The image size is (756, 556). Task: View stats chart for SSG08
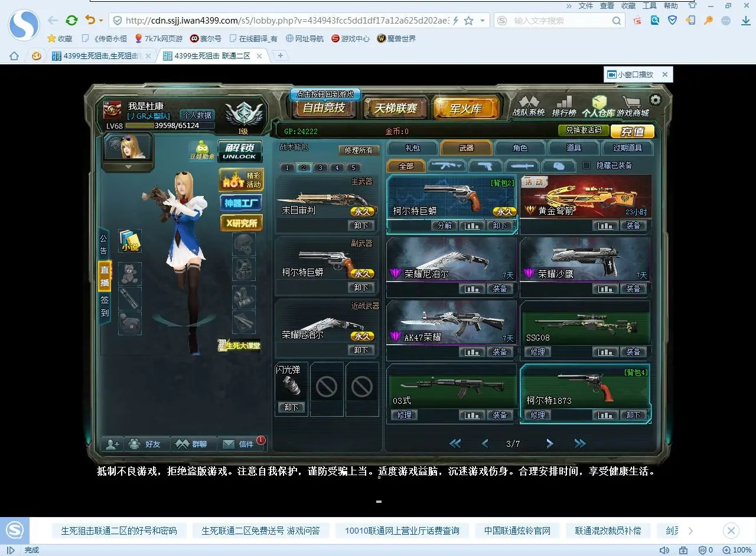pos(605,352)
